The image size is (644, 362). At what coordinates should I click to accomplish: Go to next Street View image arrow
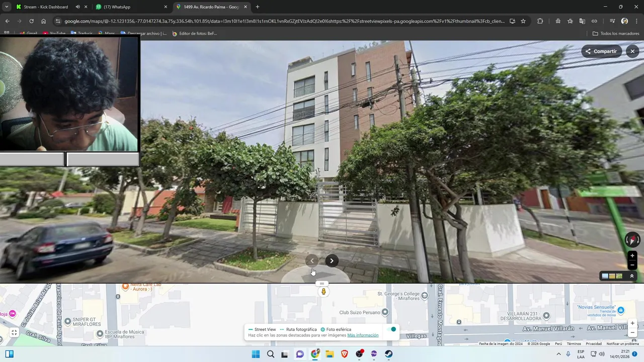pos(332,260)
